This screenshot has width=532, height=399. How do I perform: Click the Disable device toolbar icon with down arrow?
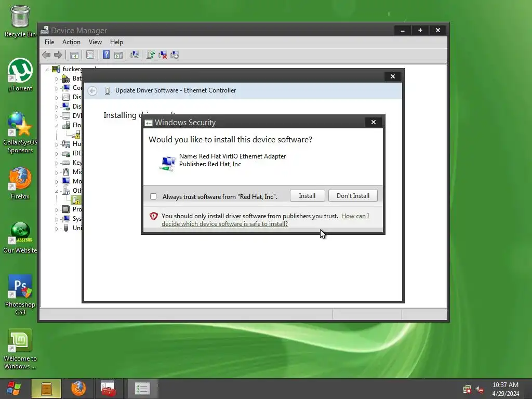175,55
